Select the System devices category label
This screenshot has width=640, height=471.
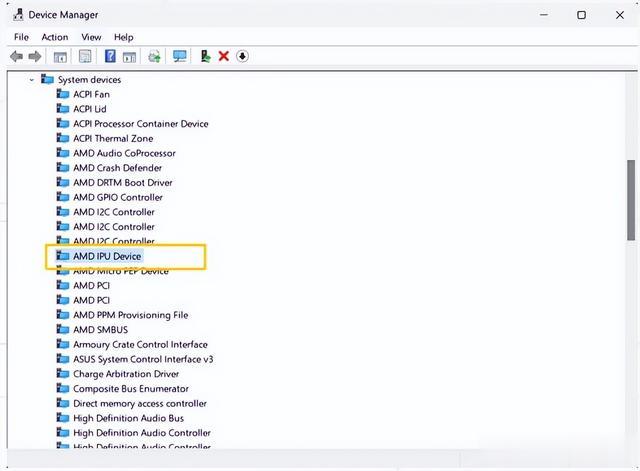point(89,80)
